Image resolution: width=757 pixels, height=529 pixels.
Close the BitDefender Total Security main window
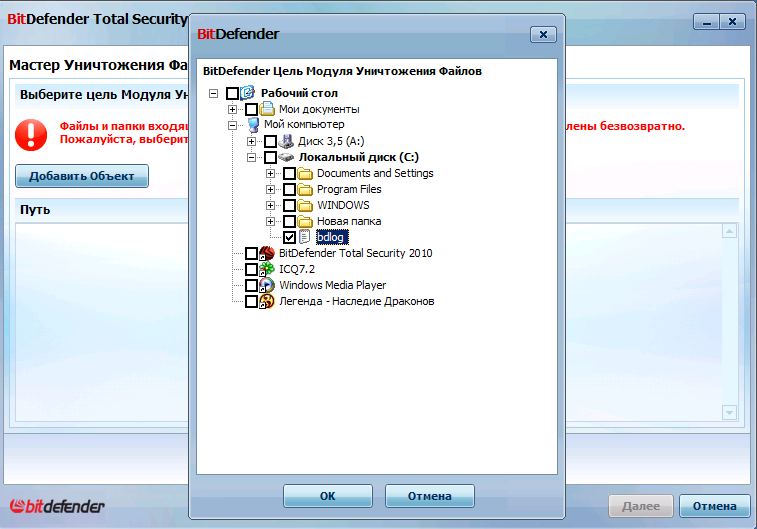pyautogui.click(x=732, y=22)
